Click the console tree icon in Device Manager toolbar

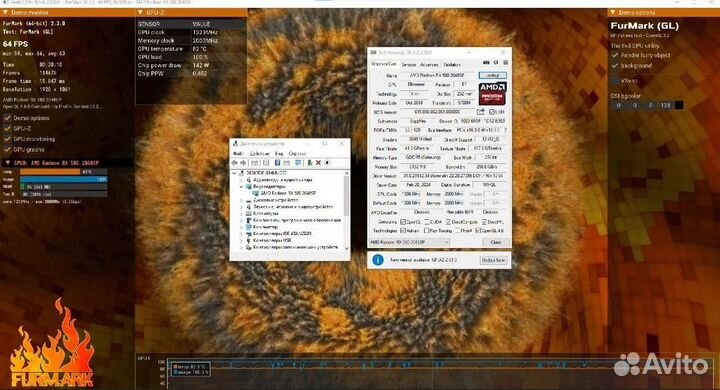point(254,163)
